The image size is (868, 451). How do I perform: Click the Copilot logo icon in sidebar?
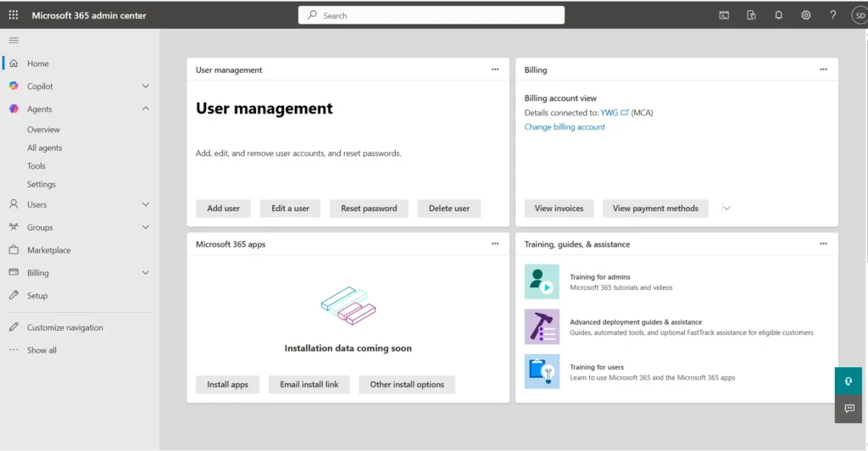(x=14, y=86)
